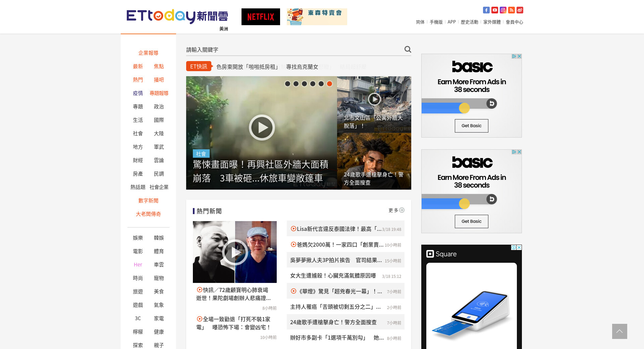Click the 社會 tag on main story
Screen dimensions: 644x349
[201, 154]
